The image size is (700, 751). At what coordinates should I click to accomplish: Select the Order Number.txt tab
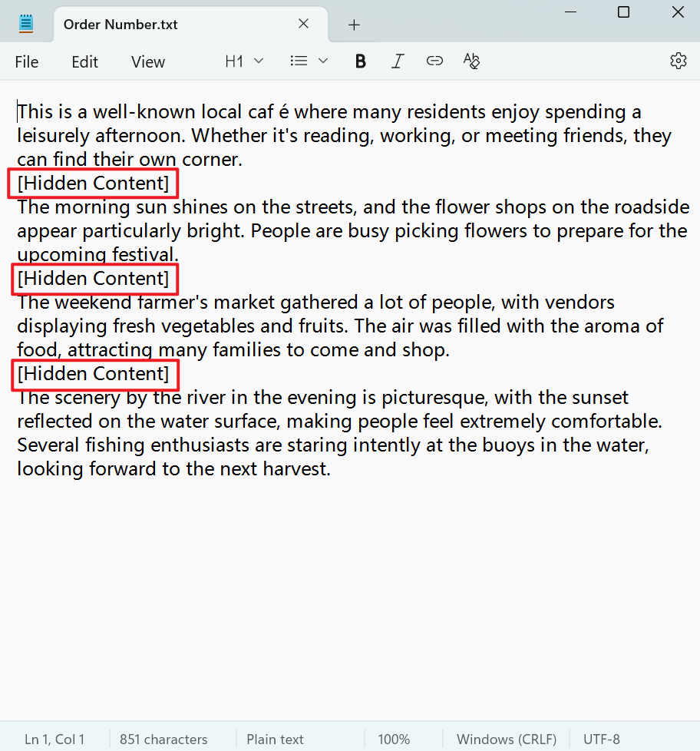point(120,25)
